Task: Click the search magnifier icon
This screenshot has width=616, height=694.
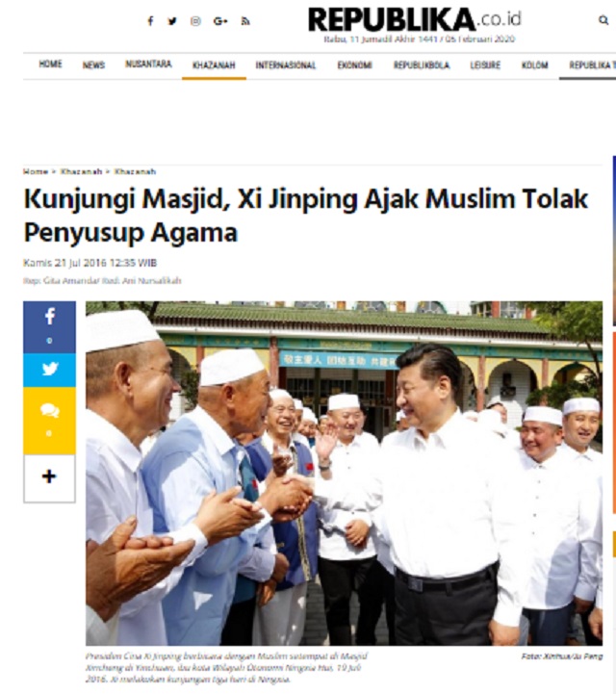Action: pyautogui.click(x=603, y=20)
